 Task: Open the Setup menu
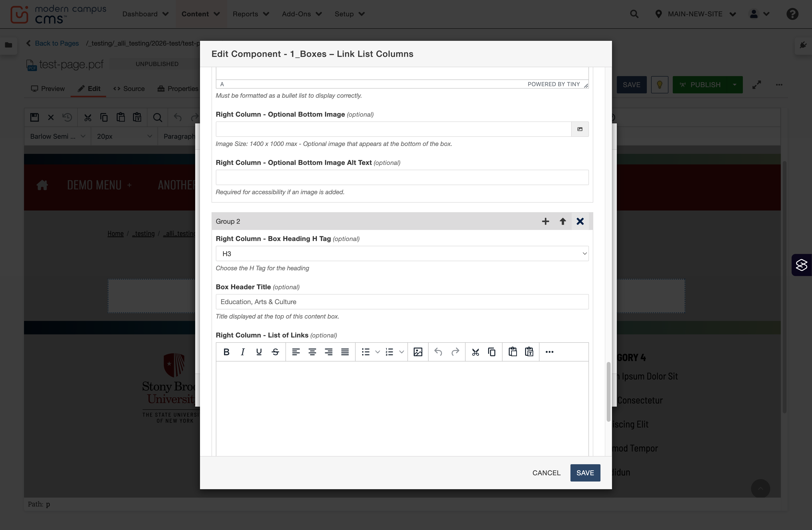[350, 14]
